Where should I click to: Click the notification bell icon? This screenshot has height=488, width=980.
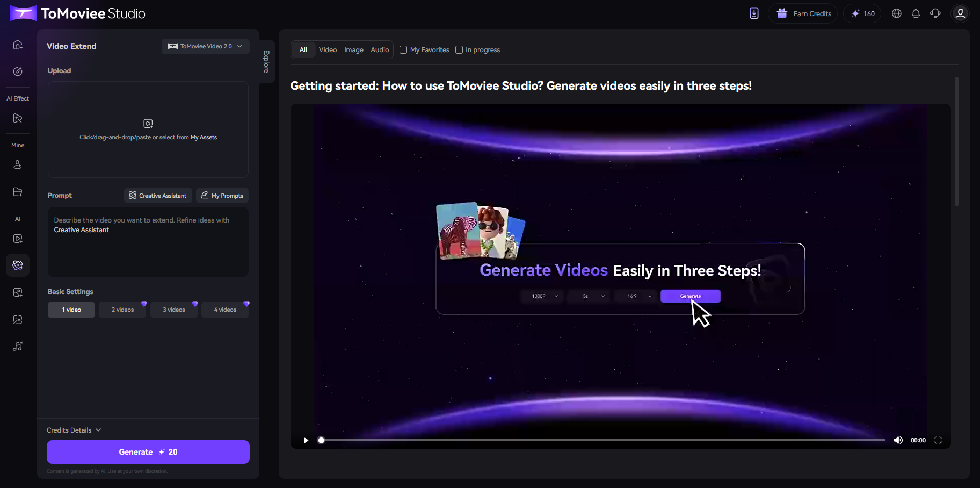[916, 13]
